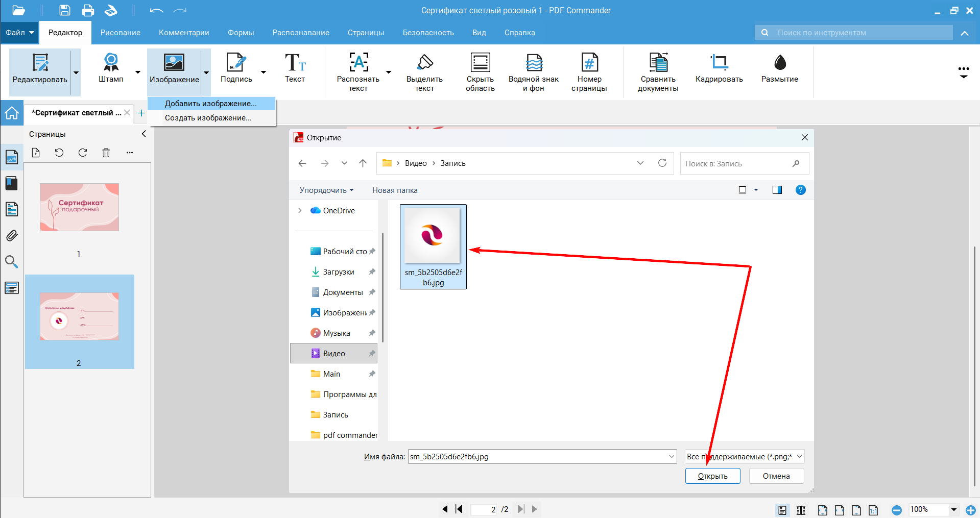Click the Blur (Размытие) droplet icon

coord(779,63)
